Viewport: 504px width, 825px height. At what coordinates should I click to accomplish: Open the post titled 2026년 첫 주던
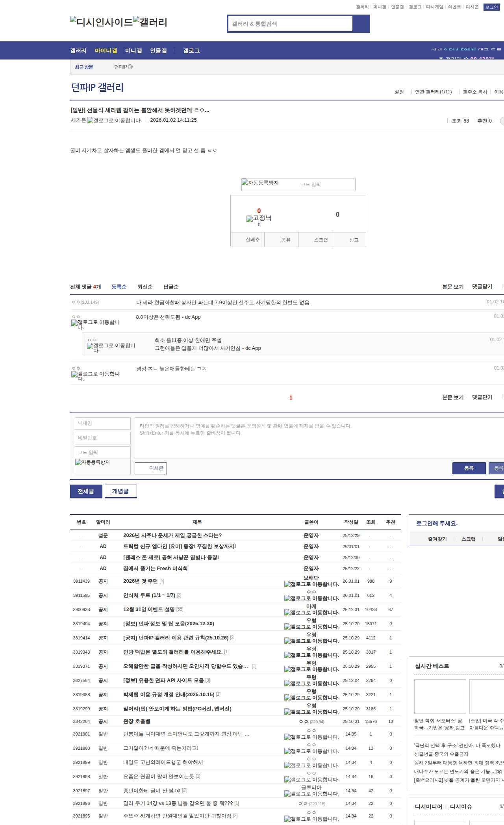(x=140, y=581)
